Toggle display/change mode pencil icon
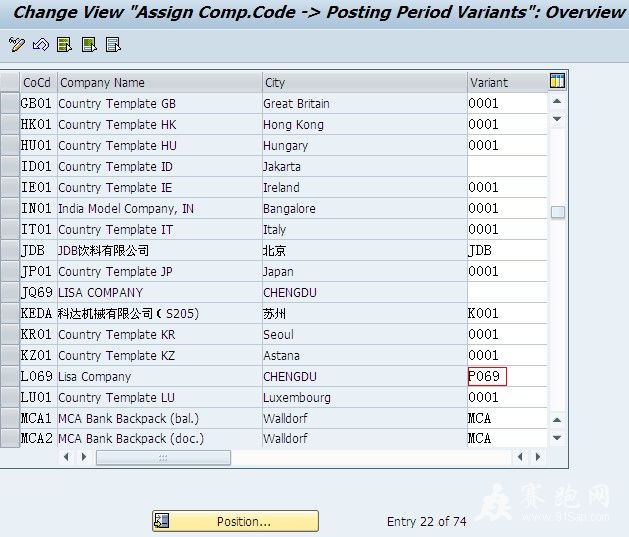The image size is (629, 537). point(17,45)
